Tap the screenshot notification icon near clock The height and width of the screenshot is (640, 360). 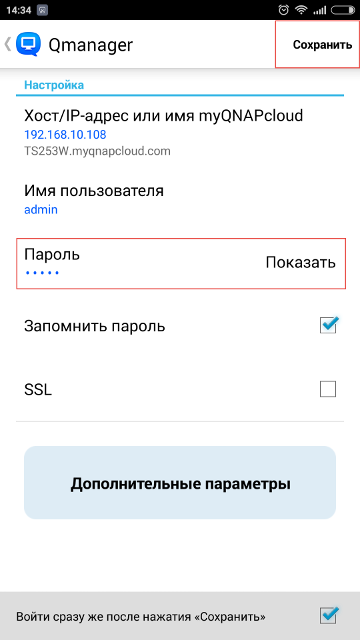tap(42, 10)
